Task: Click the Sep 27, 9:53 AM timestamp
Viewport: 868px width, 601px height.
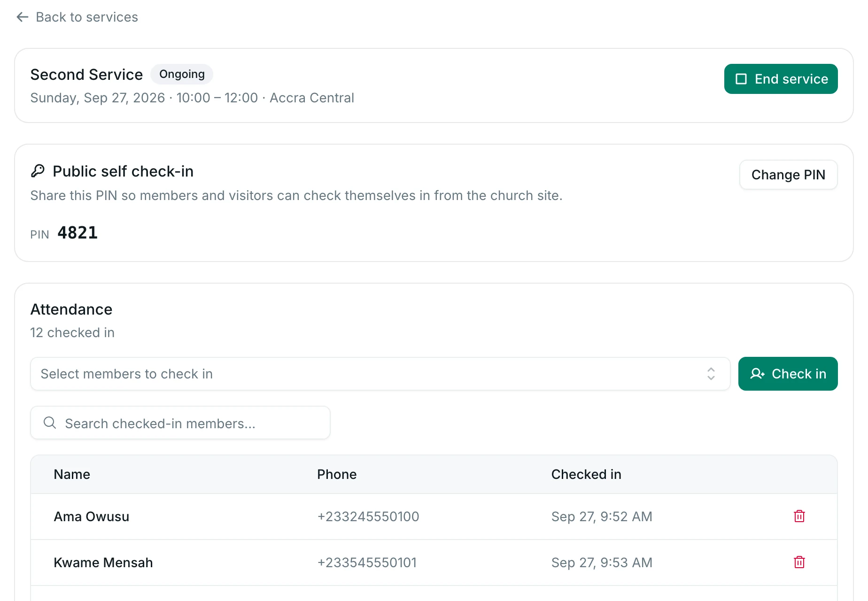Action: click(x=602, y=562)
